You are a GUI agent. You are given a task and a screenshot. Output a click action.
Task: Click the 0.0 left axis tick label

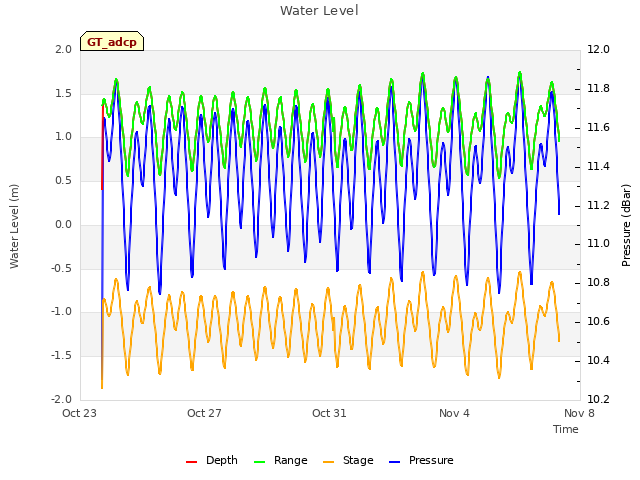tap(63, 224)
